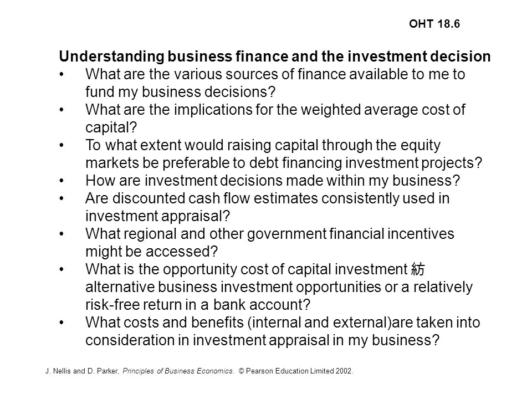Viewport: 532px width, 399px height.
Task: Select the bullet about equity markets
Action: (263, 145)
